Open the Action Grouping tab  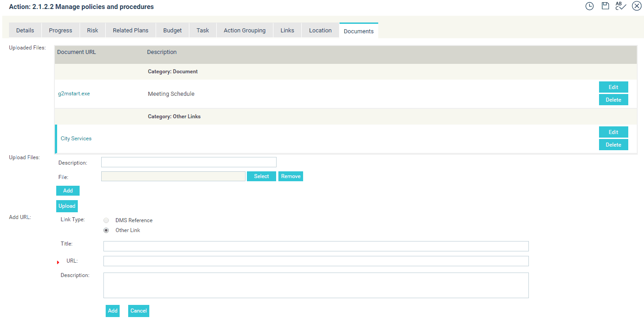click(x=245, y=31)
